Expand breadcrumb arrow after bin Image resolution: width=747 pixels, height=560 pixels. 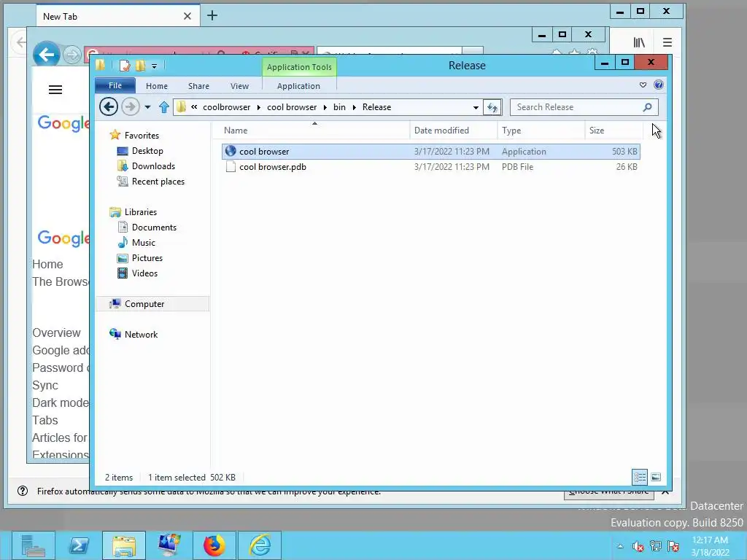pos(354,108)
